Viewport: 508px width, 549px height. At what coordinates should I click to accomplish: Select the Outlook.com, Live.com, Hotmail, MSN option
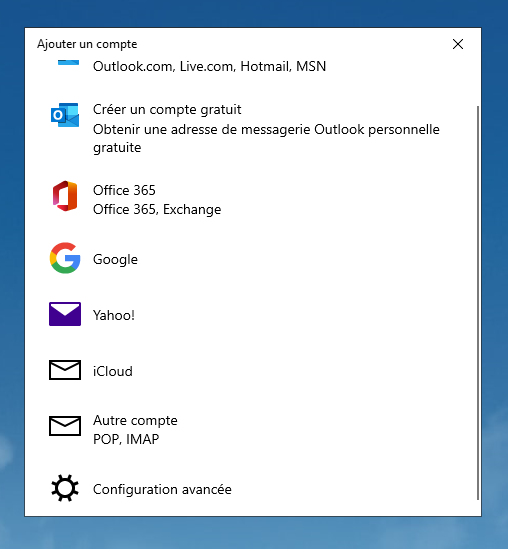pos(209,66)
